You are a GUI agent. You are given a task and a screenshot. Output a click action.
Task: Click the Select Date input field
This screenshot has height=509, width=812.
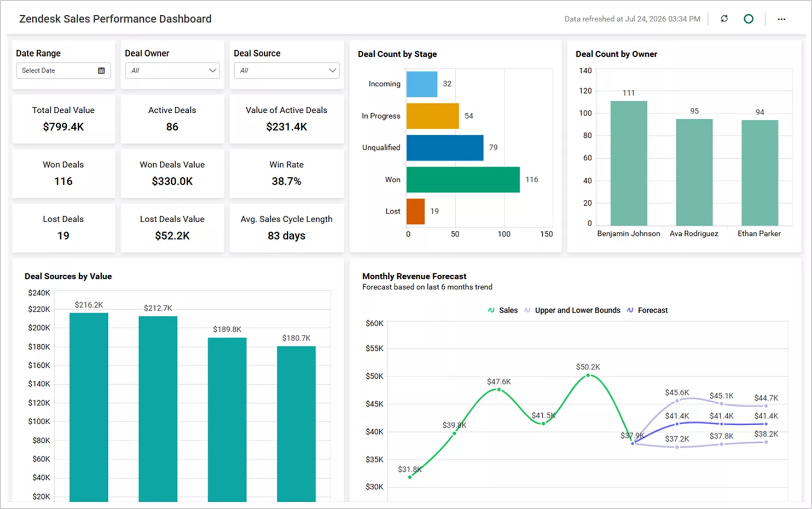pos(63,71)
